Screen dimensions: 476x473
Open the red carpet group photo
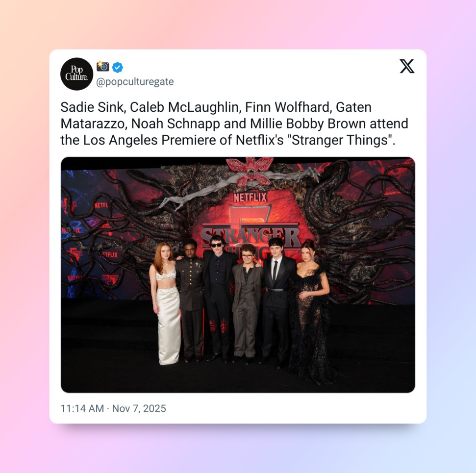click(238, 275)
